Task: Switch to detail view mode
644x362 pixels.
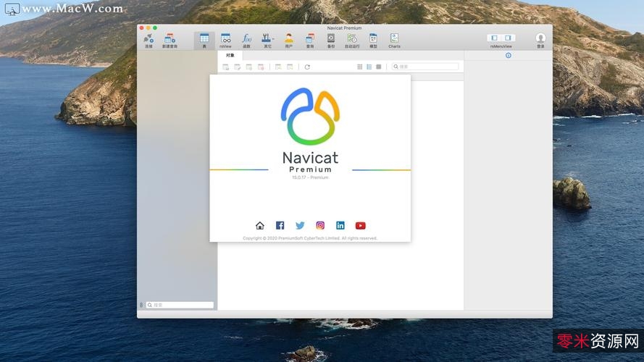Action: [x=379, y=67]
